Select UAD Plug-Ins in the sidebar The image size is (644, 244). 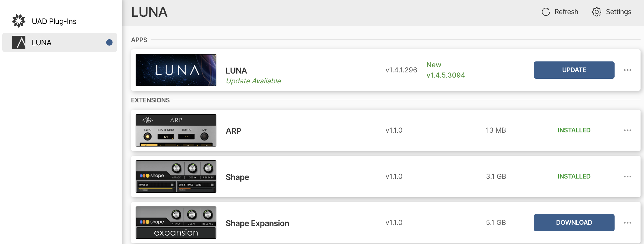pos(54,21)
